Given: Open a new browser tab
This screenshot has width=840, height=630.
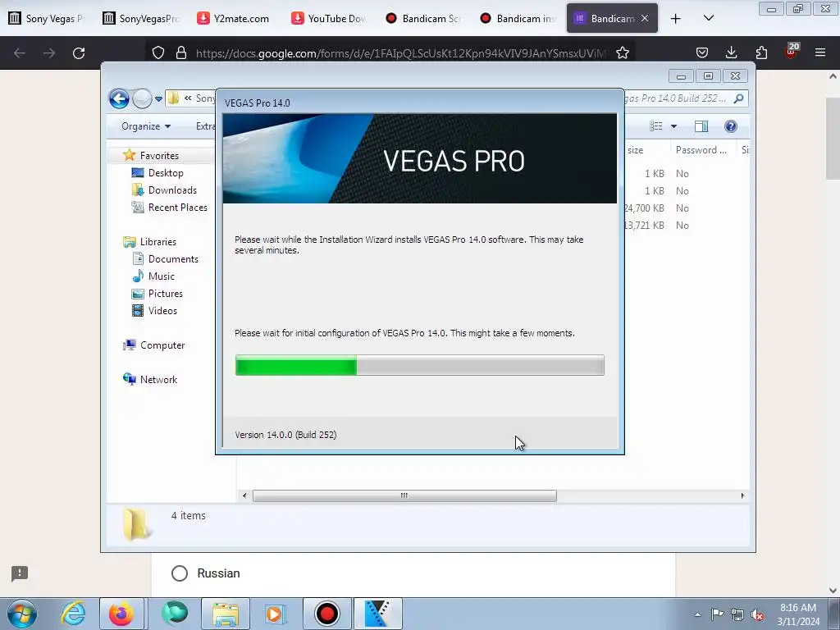Looking at the screenshot, I should (x=676, y=18).
